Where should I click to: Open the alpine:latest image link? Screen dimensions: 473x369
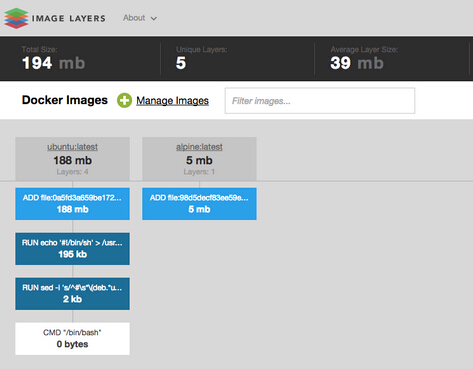tap(199, 147)
